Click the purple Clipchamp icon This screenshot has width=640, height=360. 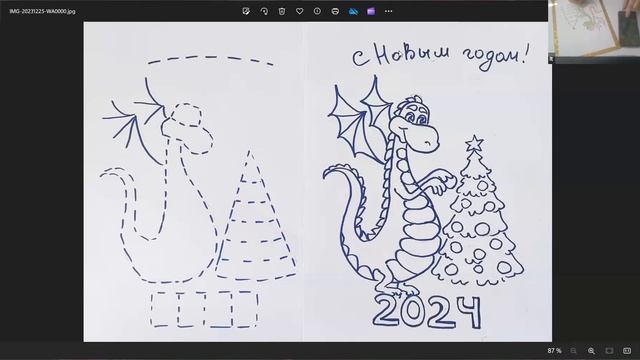tap(371, 11)
